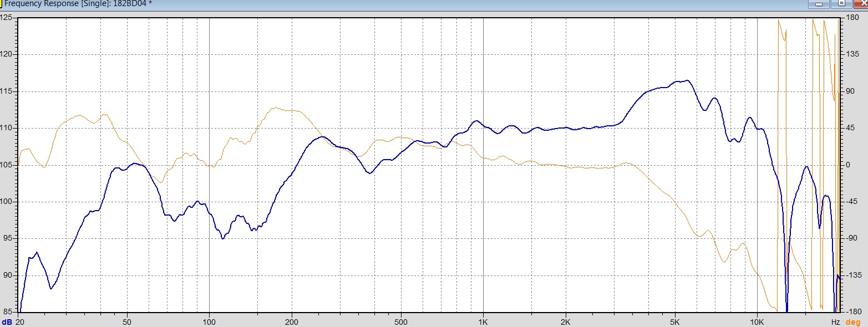The width and height of the screenshot is (868, 327).
Task: Click the orange 'deg' axis unit label
Action: click(x=854, y=322)
